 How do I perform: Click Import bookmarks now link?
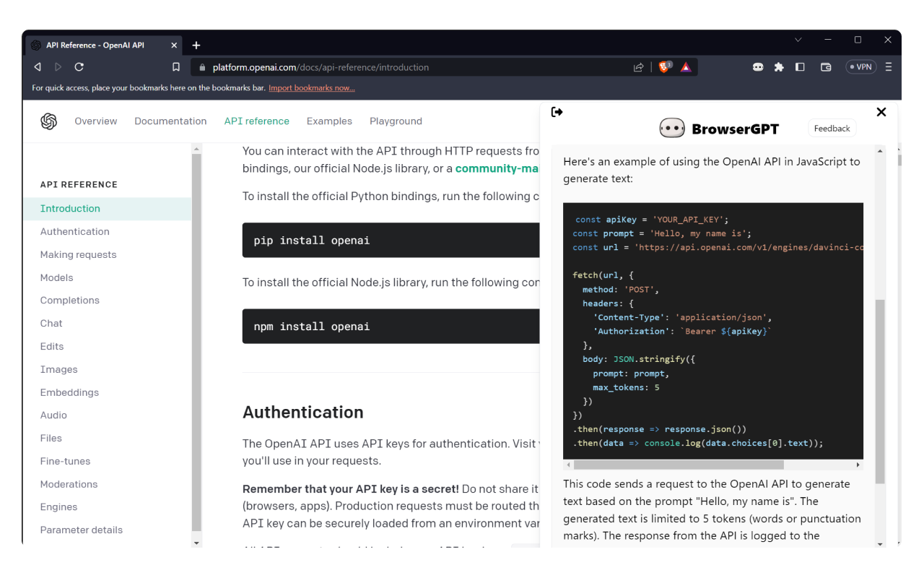click(312, 88)
